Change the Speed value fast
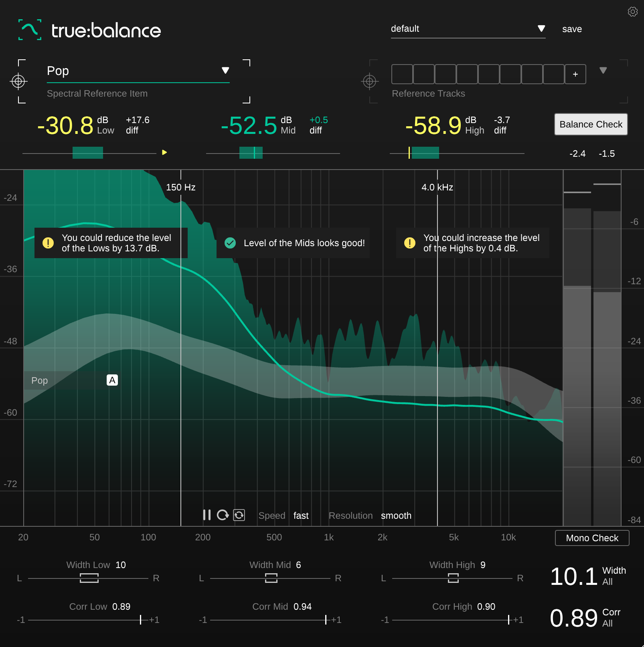 (x=301, y=516)
